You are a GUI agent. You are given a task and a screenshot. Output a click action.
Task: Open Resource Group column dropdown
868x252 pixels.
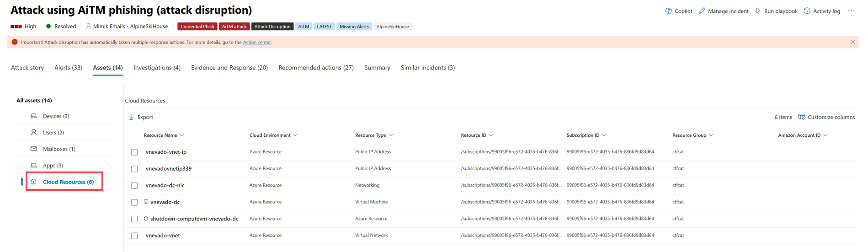(x=711, y=135)
